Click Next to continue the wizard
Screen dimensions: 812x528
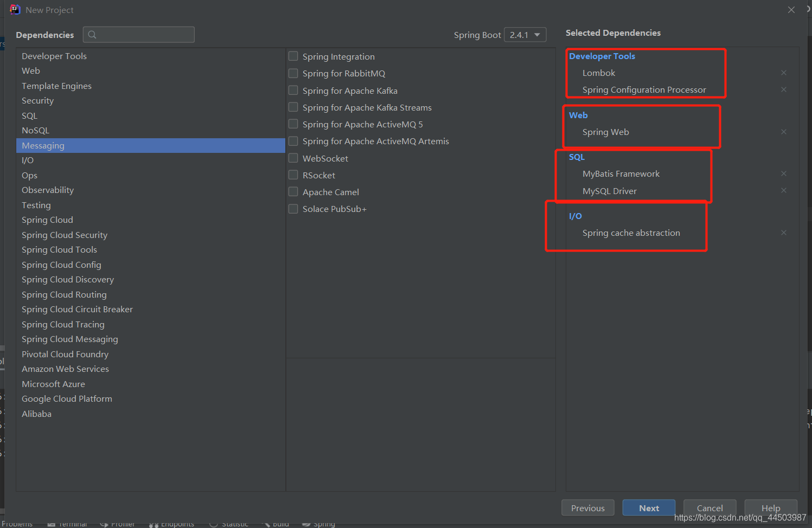click(x=649, y=508)
